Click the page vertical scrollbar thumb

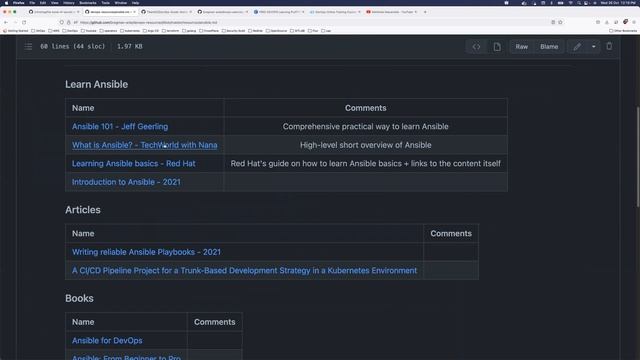637,157
